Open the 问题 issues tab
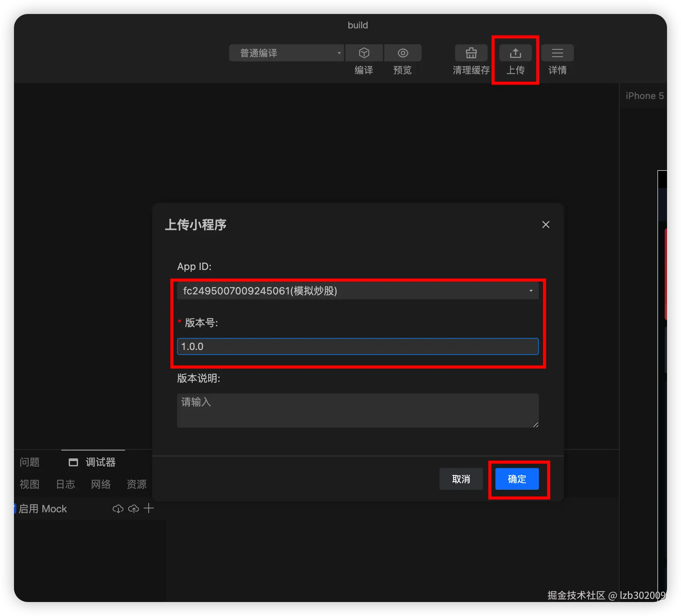The image size is (681, 616). click(29, 462)
